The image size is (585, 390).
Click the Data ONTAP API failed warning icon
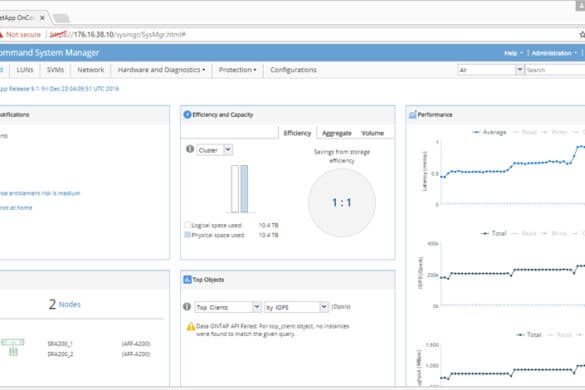[191, 327]
